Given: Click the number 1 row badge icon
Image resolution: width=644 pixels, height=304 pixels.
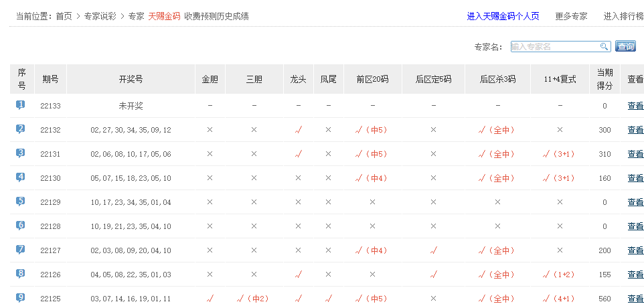Looking at the screenshot, I should tap(21, 105).
